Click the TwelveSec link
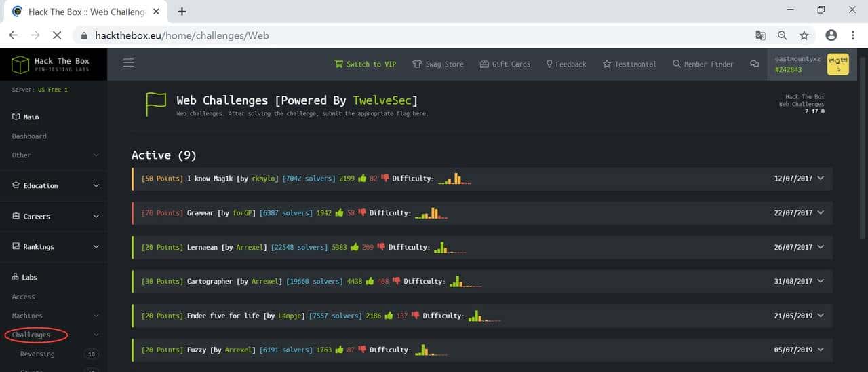This screenshot has width=868, height=372. 382,100
